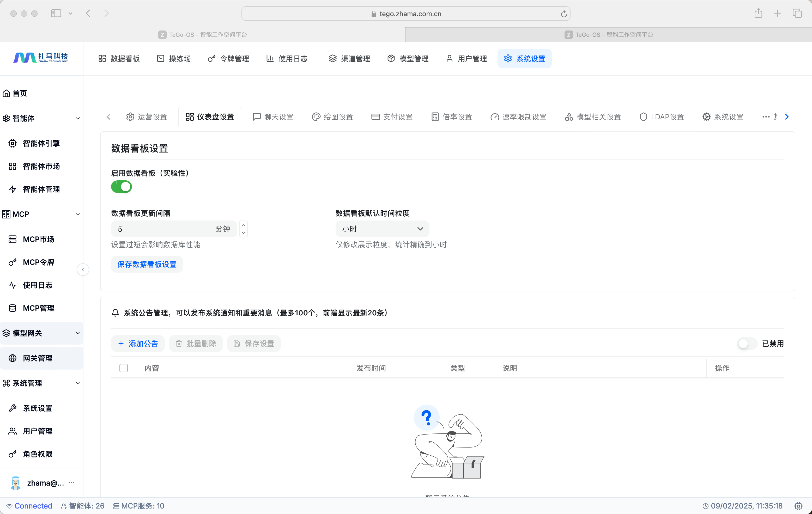Screen dimensions: 812x514
Task: Click the Zhama Technology logo
Action: (40, 58)
